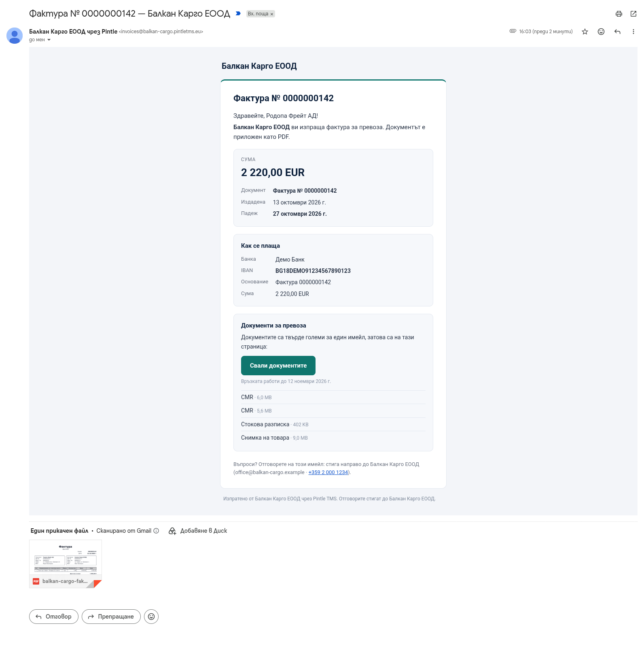Print the email using printer icon
This screenshot has height=653, width=644.
coord(619,14)
